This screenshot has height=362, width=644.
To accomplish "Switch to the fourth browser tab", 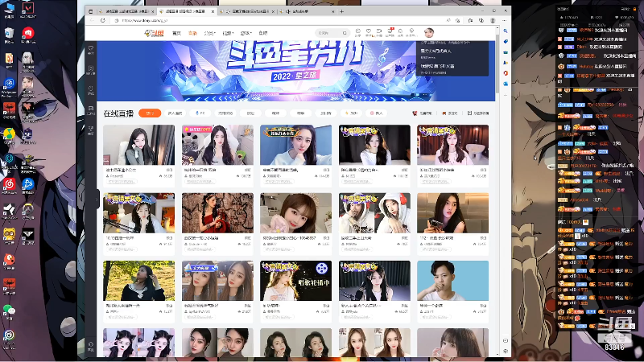I will [306, 11].
